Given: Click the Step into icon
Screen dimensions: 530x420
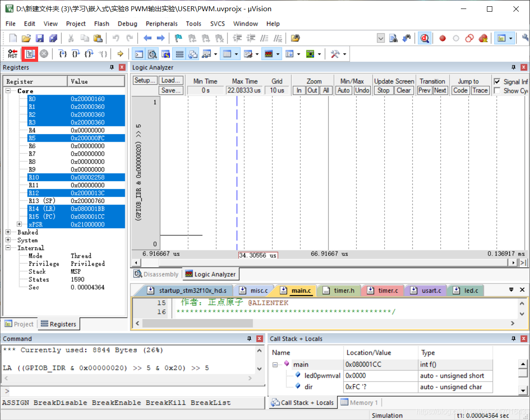Looking at the screenshot, I should [62, 54].
